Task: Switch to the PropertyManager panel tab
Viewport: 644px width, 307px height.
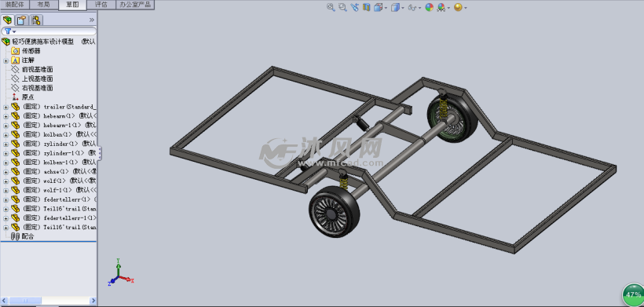Action: click(22, 20)
